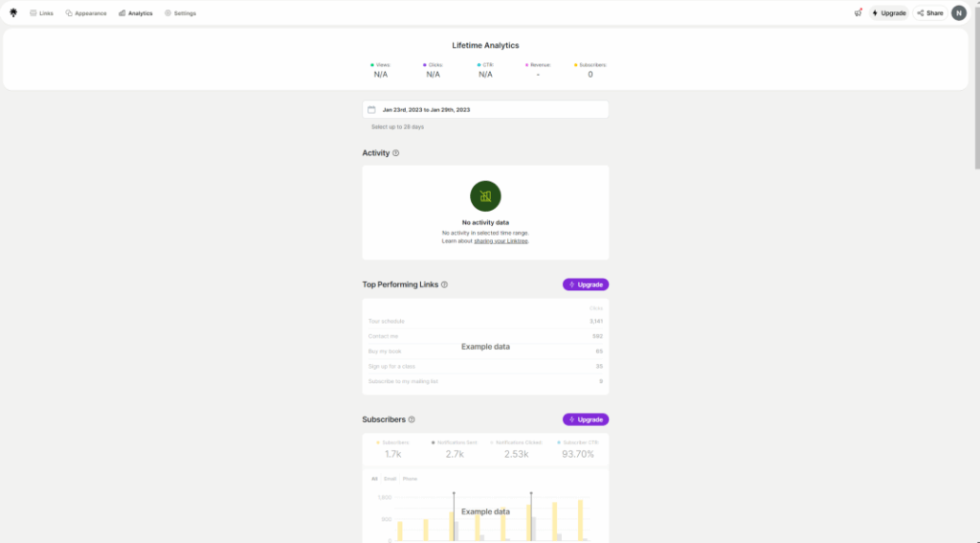Click the Linktree logo icon
980x543 pixels.
(13, 12)
